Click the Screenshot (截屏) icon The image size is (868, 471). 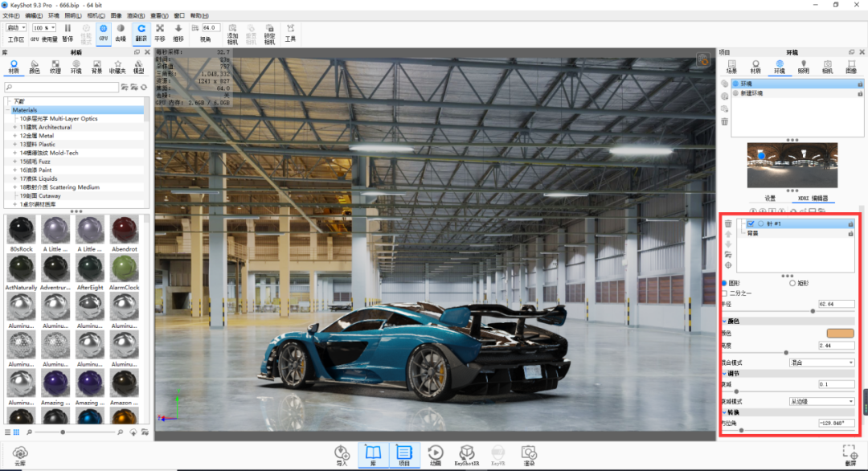(x=850, y=456)
